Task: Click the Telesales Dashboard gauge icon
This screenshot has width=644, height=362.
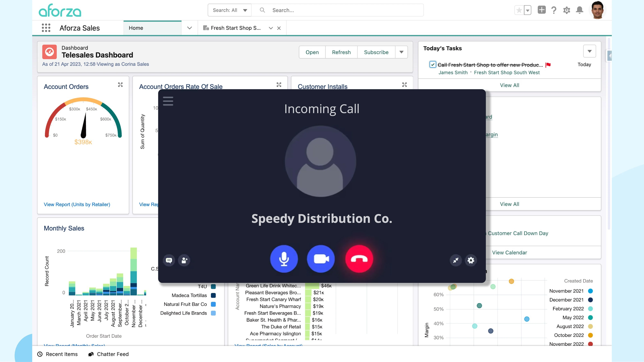Action: pyautogui.click(x=49, y=52)
